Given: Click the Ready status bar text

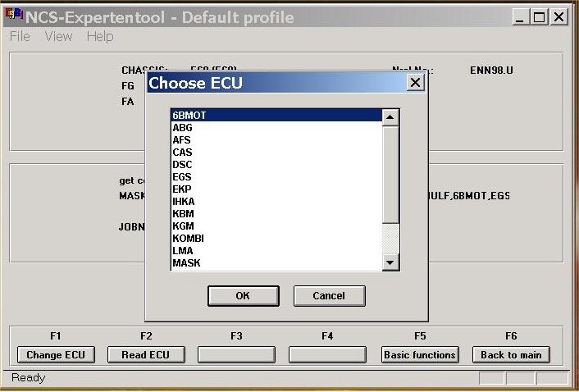Looking at the screenshot, I should 29,377.
